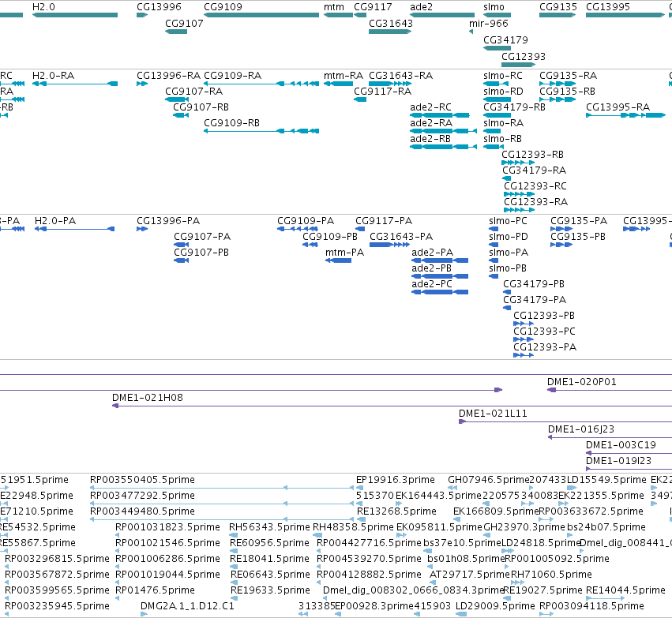Click EST RP003550405.5prime
Image resolution: width=672 pixels, height=618 pixels.
(222, 489)
